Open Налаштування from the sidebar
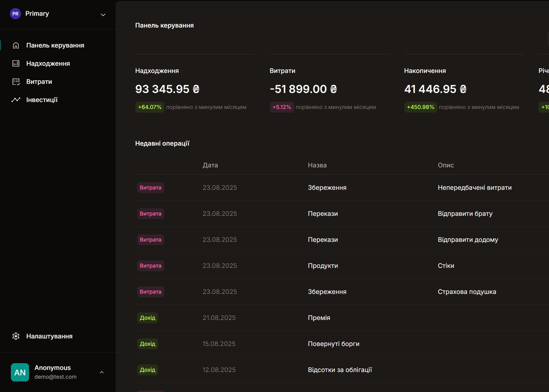The height and width of the screenshot is (392, 549). click(49, 336)
